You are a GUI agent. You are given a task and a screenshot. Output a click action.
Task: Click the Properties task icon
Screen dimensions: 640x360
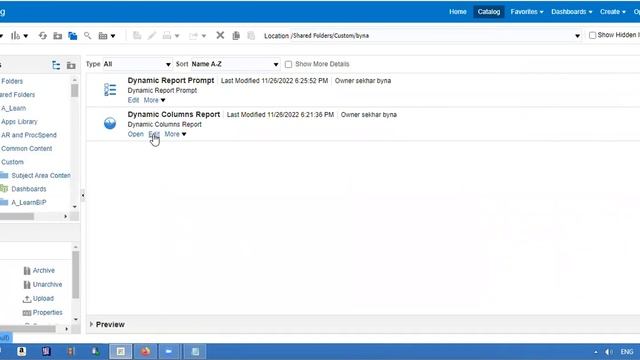tap(27, 313)
